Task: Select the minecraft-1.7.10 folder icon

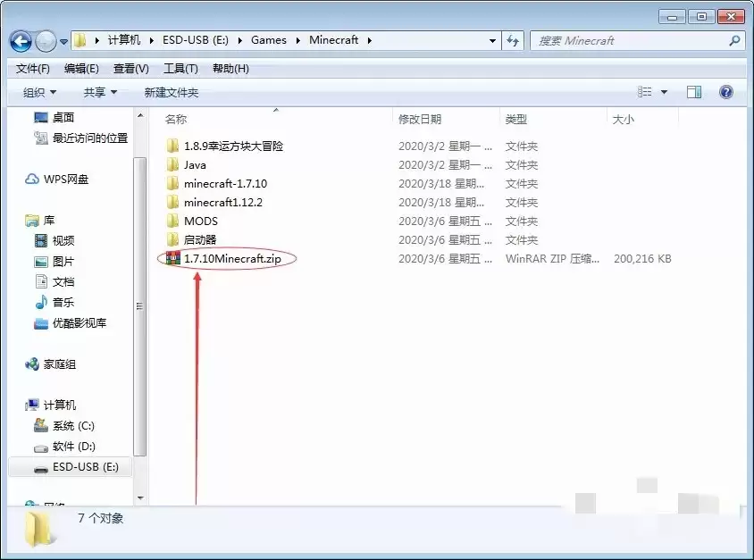Action: [x=172, y=184]
